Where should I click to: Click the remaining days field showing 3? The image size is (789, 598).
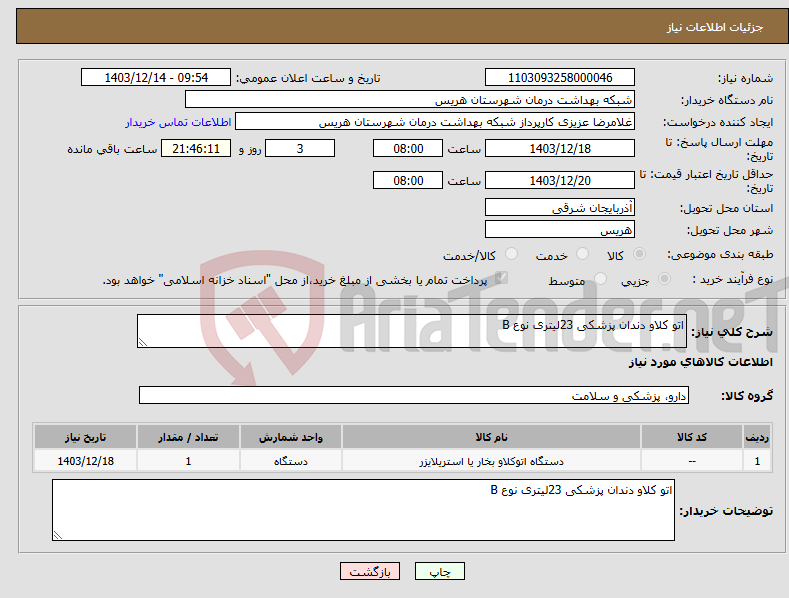click(300, 148)
